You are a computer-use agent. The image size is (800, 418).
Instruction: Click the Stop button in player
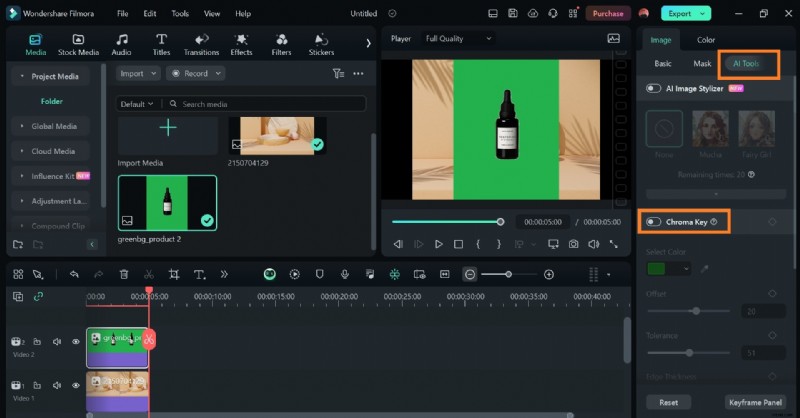pos(458,244)
